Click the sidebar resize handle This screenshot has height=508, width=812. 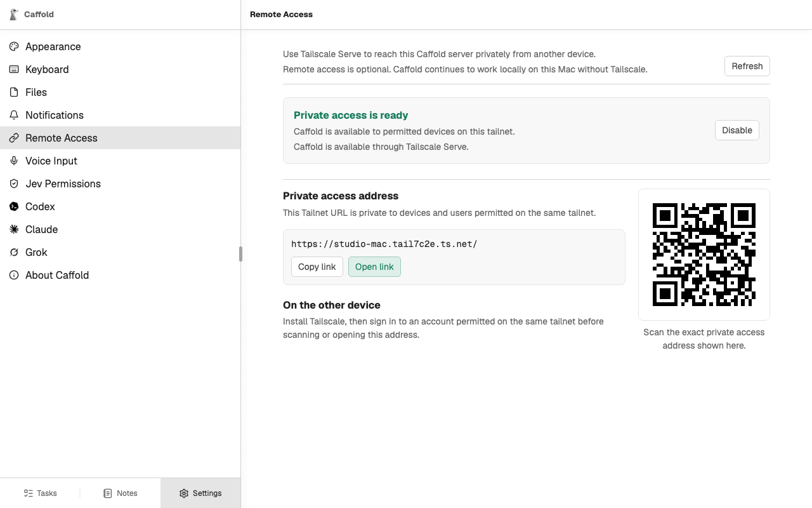(x=240, y=254)
